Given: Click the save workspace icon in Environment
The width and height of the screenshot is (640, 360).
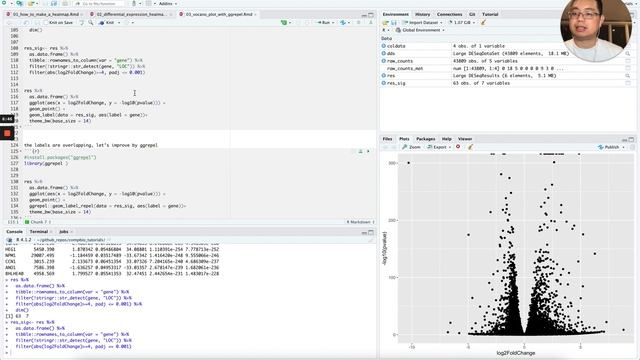Looking at the screenshot, I should [393, 22].
